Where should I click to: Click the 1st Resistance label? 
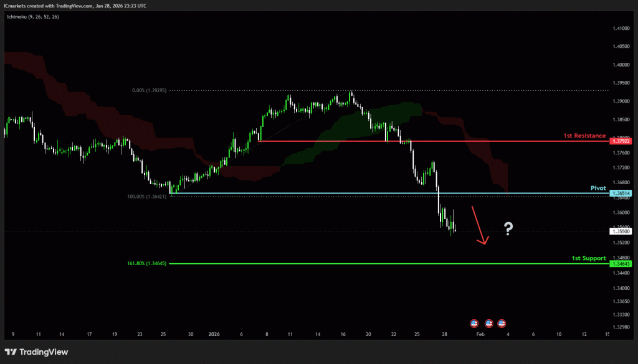point(584,136)
